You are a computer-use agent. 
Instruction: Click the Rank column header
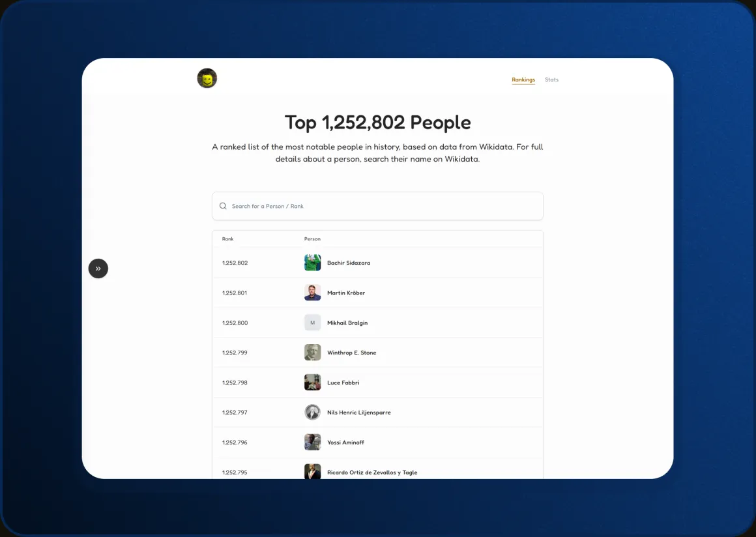click(227, 239)
